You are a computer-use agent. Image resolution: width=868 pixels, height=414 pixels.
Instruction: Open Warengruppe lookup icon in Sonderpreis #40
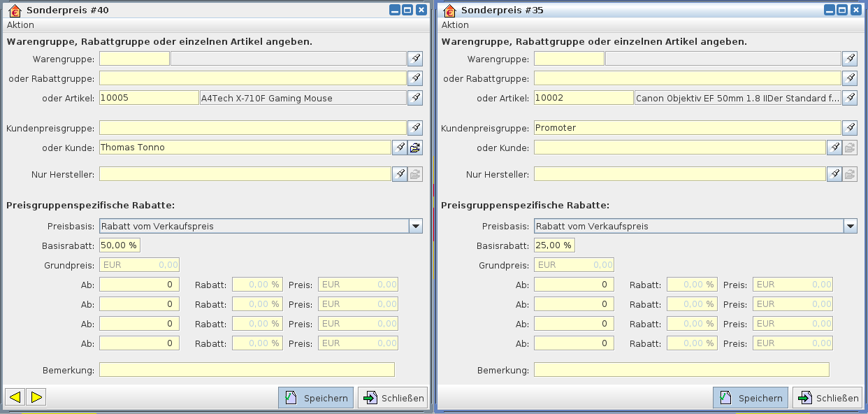[x=415, y=59]
